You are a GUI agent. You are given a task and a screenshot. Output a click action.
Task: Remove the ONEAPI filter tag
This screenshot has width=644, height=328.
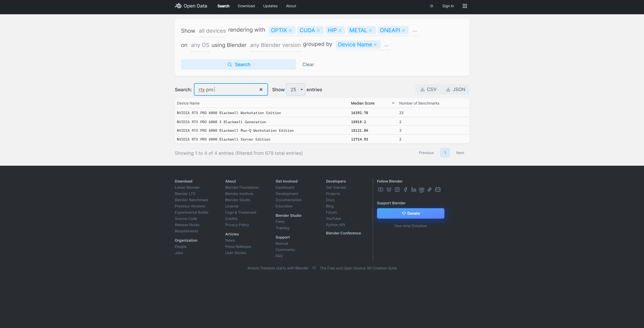pyautogui.click(x=403, y=31)
